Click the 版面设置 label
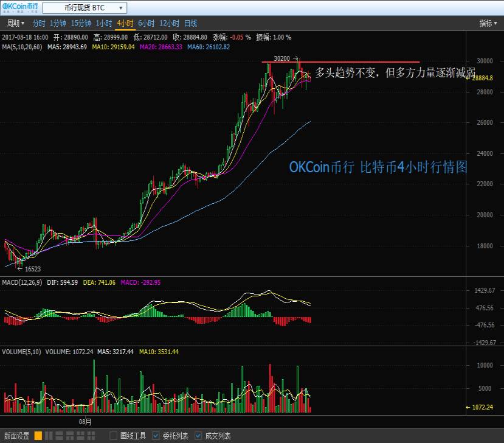Screen dimensions: 504x443 click(x=16, y=436)
